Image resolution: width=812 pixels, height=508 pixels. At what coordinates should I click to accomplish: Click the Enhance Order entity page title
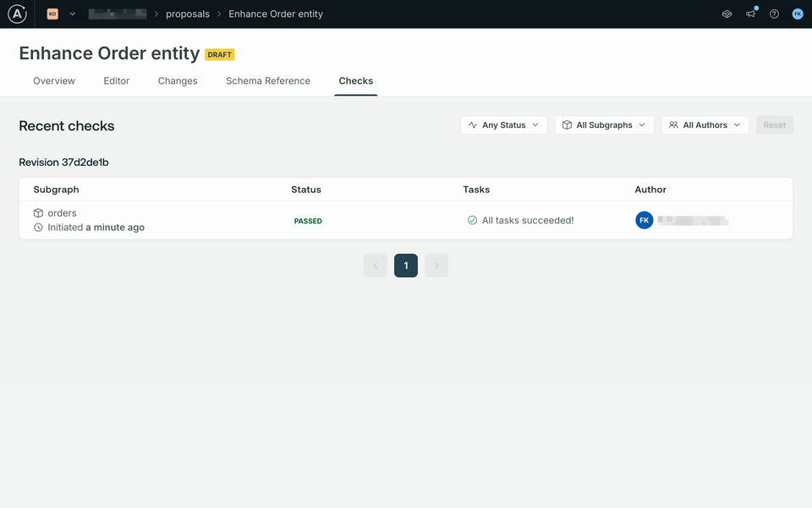(109, 53)
